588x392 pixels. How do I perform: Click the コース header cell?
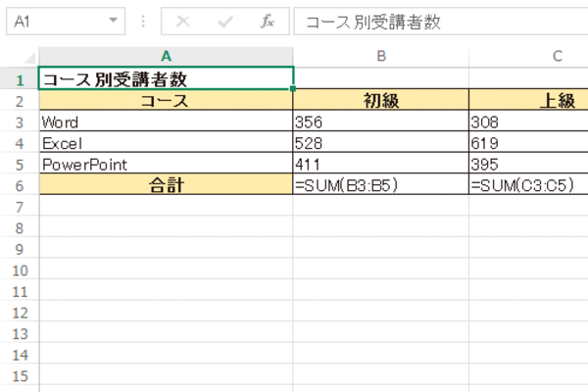[166, 101]
